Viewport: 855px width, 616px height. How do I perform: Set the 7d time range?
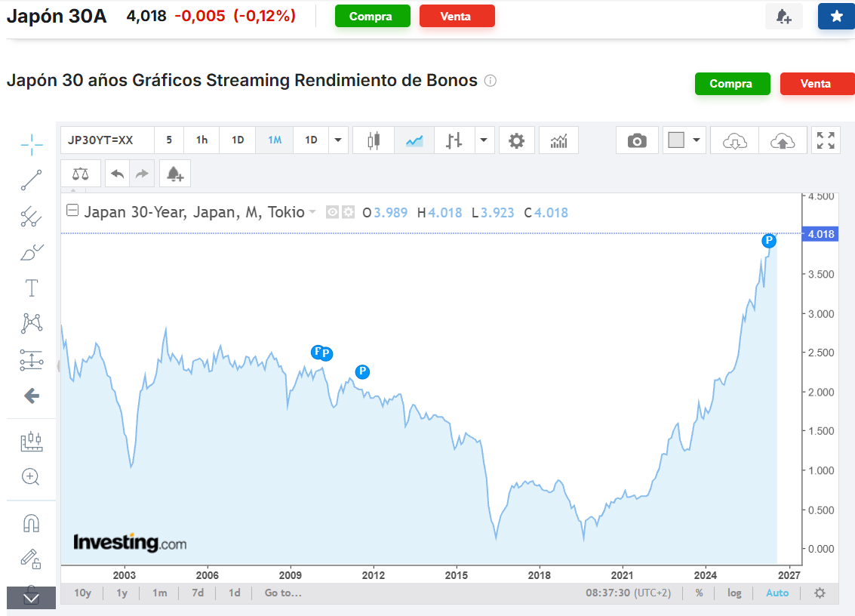(x=198, y=593)
